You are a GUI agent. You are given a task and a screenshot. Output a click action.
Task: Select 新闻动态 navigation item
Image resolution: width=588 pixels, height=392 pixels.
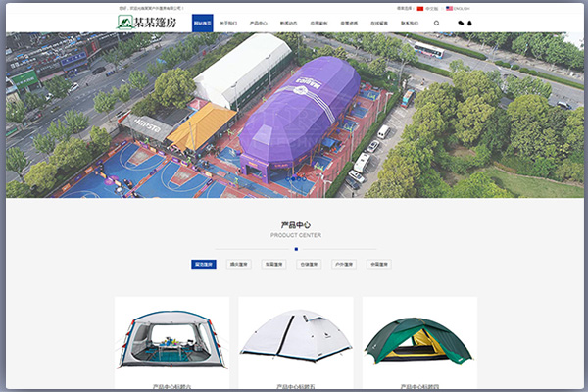coord(289,23)
